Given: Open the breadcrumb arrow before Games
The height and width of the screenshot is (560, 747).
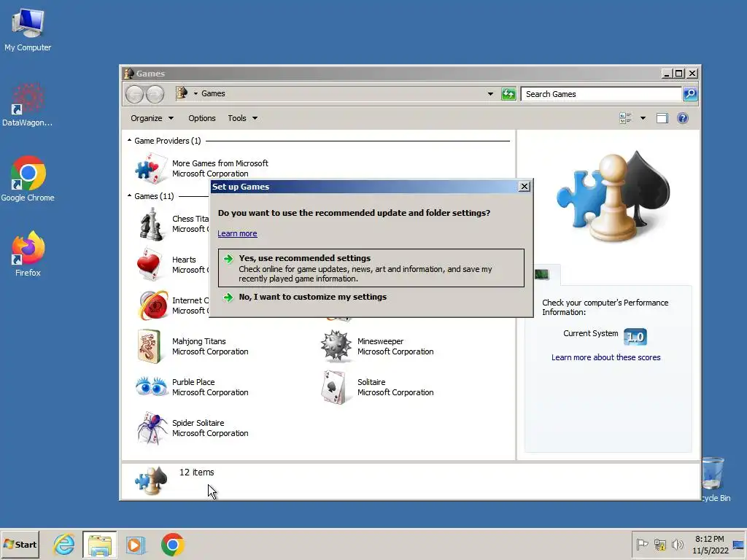Looking at the screenshot, I should click(196, 94).
